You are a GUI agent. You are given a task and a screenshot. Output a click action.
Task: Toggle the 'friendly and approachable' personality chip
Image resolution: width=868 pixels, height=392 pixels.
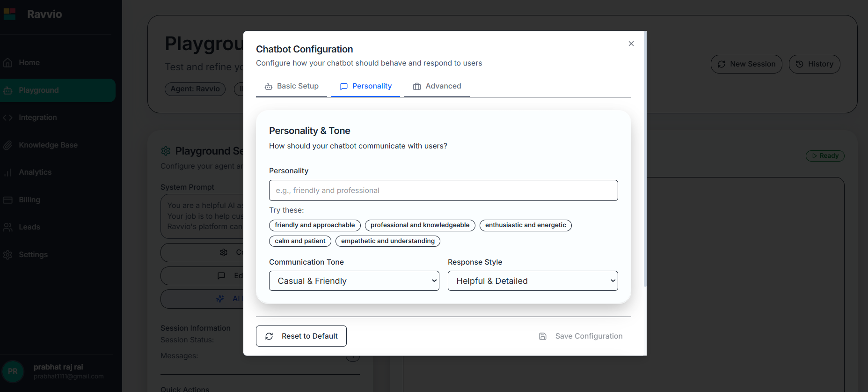pos(314,225)
